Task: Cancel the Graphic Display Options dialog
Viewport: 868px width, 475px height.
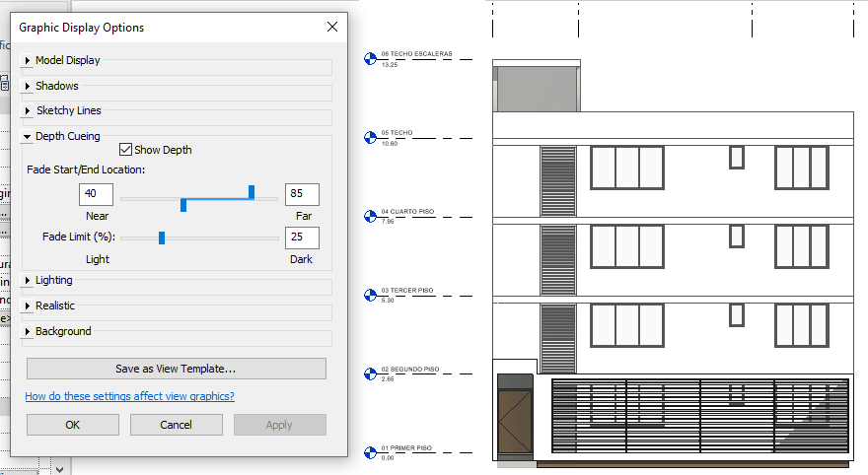Action: pyautogui.click(x=176, y=425)
